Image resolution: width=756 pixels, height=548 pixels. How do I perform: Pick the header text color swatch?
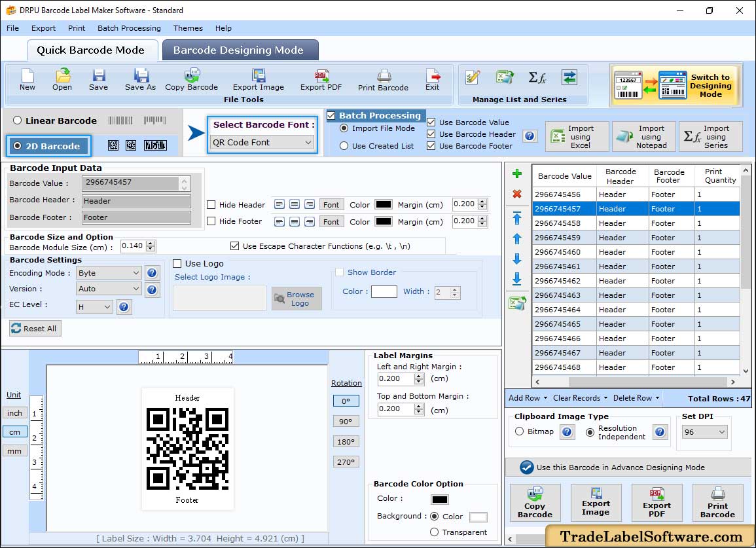(384, 204)
